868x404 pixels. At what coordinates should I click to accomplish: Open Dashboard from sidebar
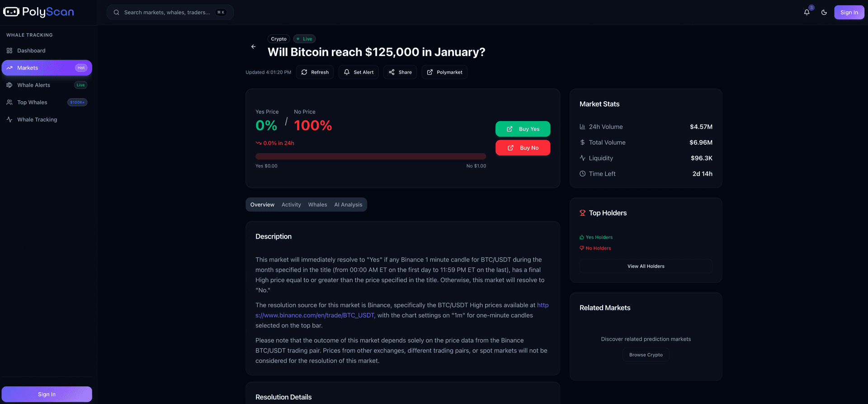31,51
